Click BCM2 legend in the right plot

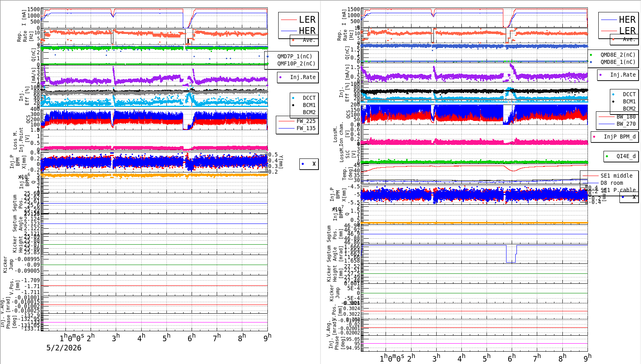[x=629, y=109]
